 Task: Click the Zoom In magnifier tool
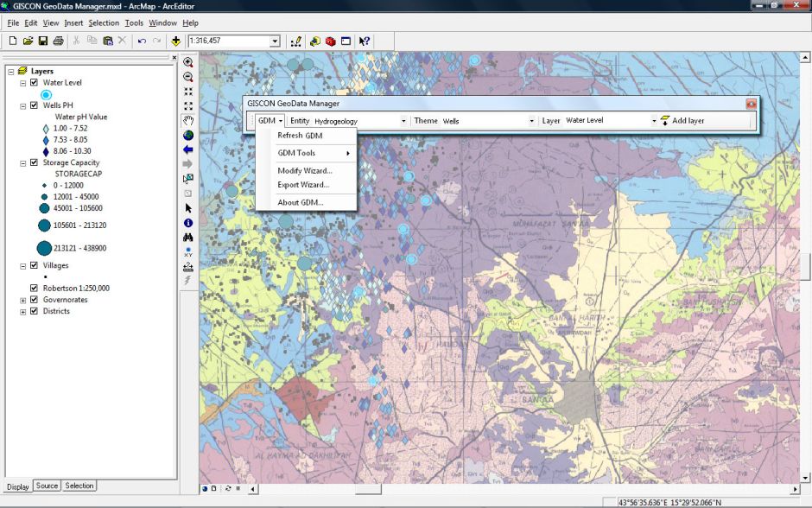[188, 62]
